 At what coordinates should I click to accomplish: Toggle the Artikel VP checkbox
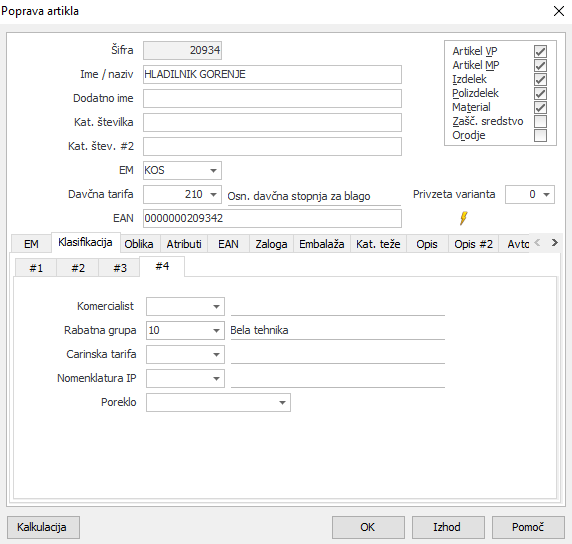coord(540,51)
